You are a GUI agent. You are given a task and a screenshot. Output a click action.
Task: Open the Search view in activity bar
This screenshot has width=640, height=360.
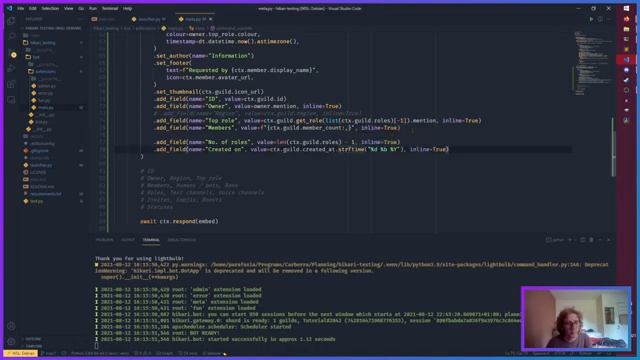11,36
